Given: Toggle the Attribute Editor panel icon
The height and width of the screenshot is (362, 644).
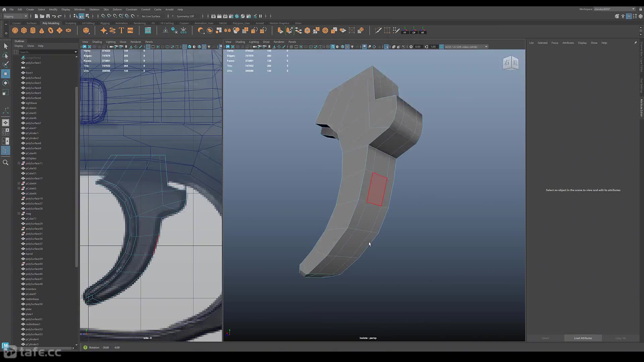Looking at the screenshot, I should 629,16.
